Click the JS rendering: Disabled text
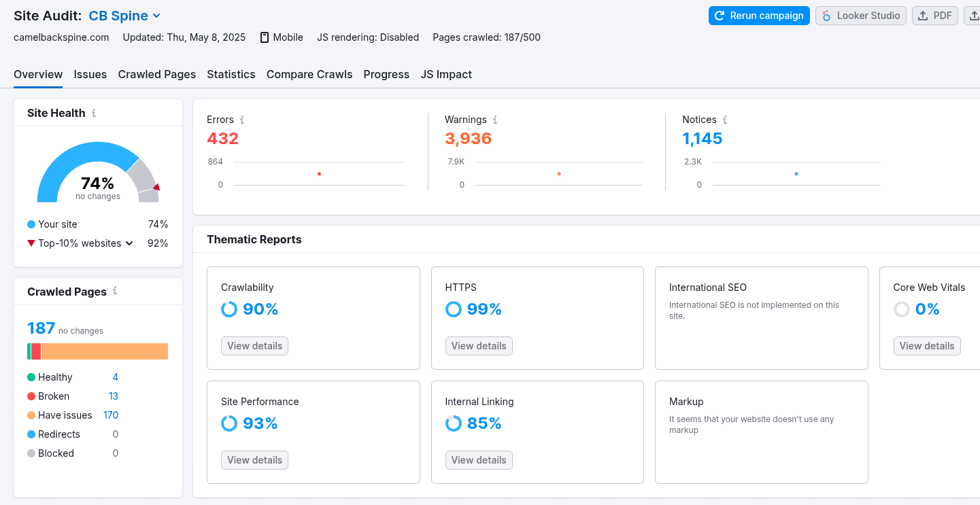 (x=368, y=37)
